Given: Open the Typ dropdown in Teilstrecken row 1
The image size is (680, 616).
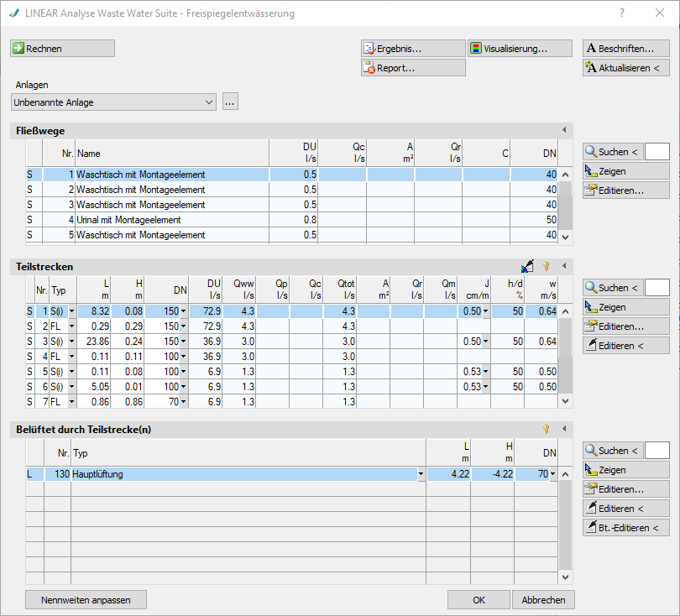Looking at the screenshot, I should click(71, 311).
